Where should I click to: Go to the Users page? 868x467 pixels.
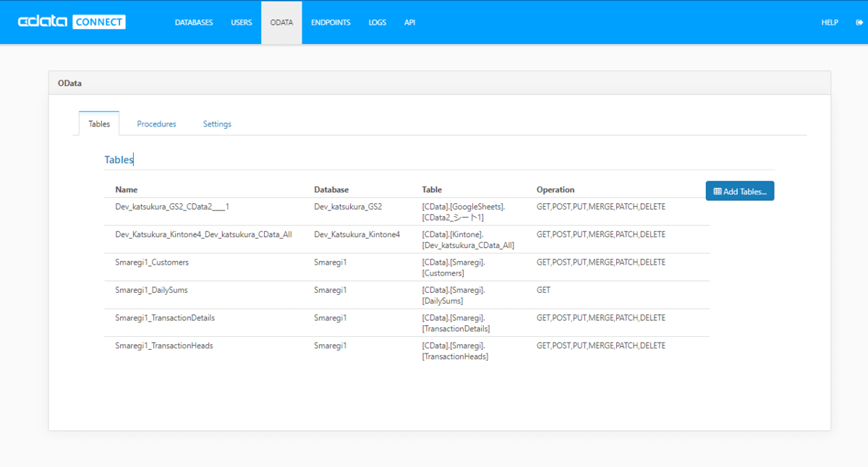[x=242, y=22]
